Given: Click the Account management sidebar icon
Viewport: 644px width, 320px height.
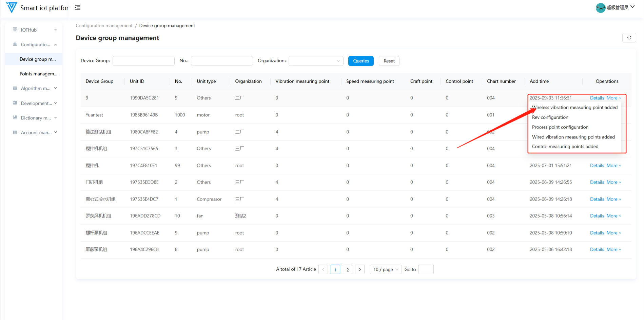Looking at the screenshot, I should tap(15, 132).
